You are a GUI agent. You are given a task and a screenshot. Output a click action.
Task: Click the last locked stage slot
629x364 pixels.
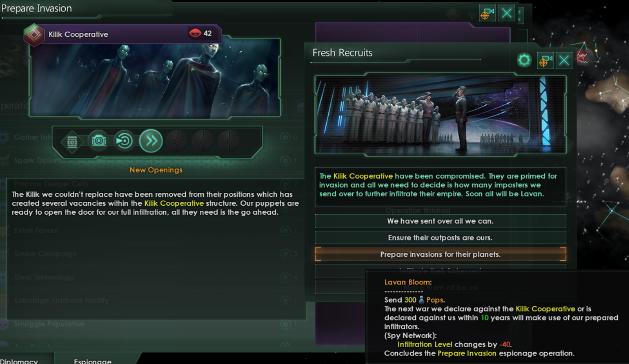[230, 141]
